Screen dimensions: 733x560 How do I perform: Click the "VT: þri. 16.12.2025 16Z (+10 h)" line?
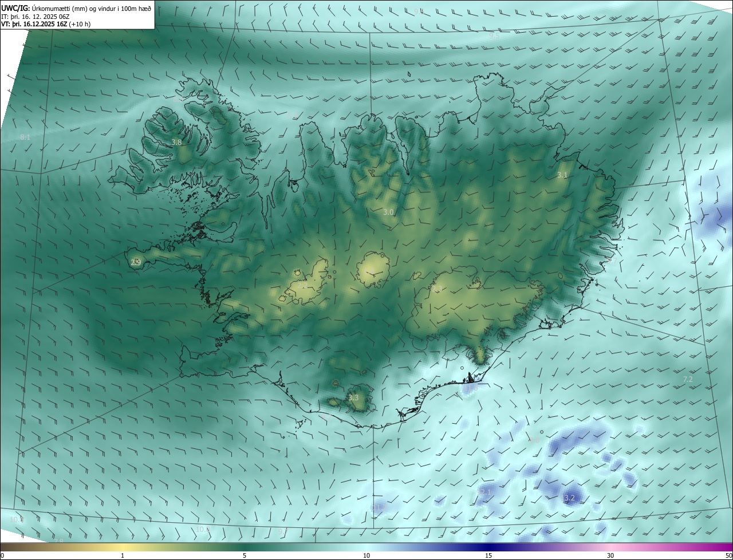(x=46, y=25)
